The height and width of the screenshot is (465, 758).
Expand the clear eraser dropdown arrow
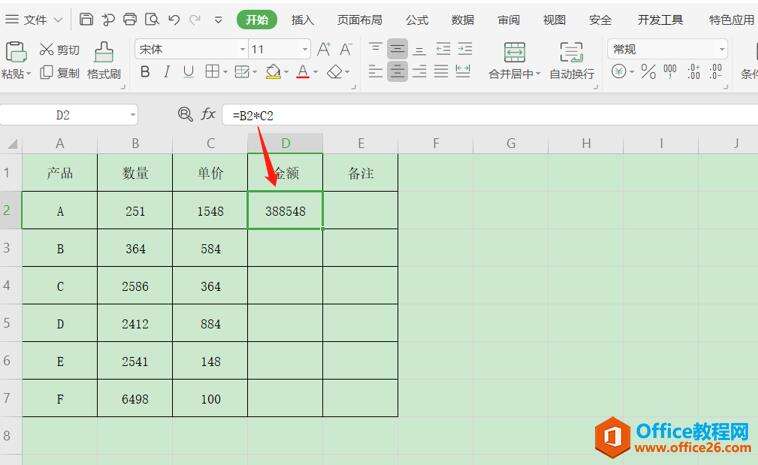tap(347, 73)
